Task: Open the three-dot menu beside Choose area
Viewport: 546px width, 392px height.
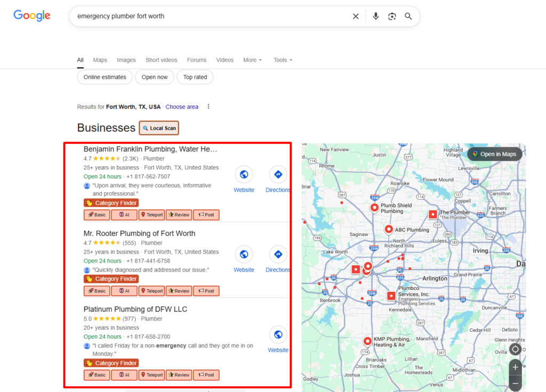Action: tap(208, 107)
